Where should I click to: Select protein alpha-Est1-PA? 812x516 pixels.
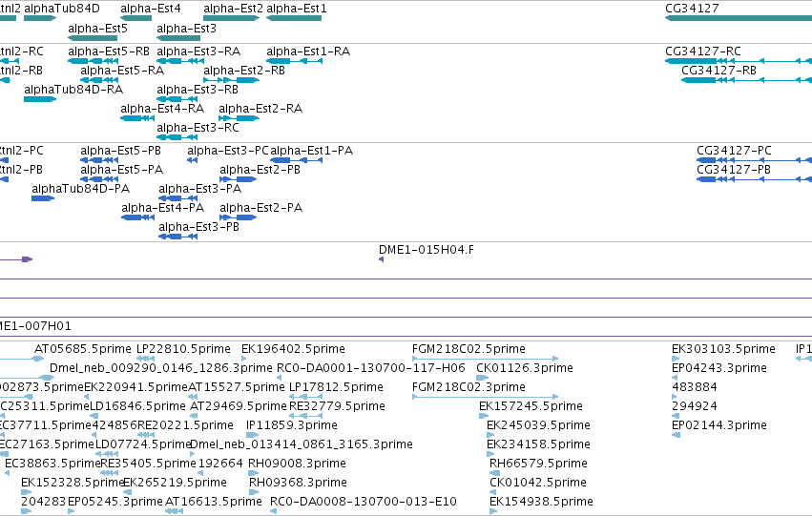[x=296, y=160]
